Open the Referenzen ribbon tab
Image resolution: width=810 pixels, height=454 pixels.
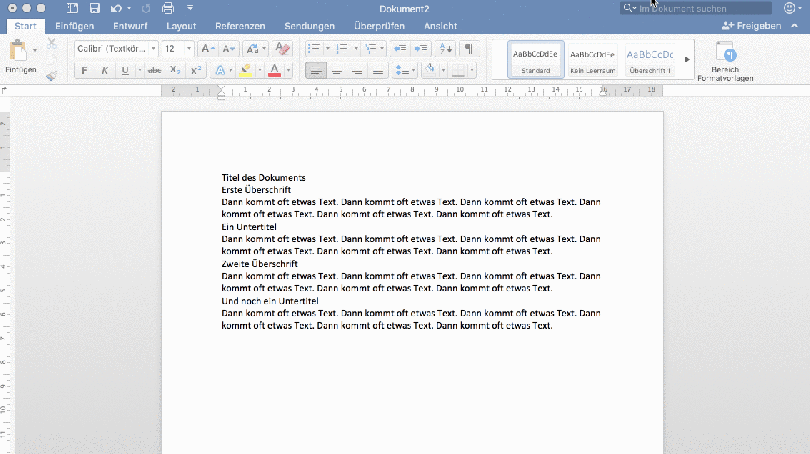[x=240, y=25]
